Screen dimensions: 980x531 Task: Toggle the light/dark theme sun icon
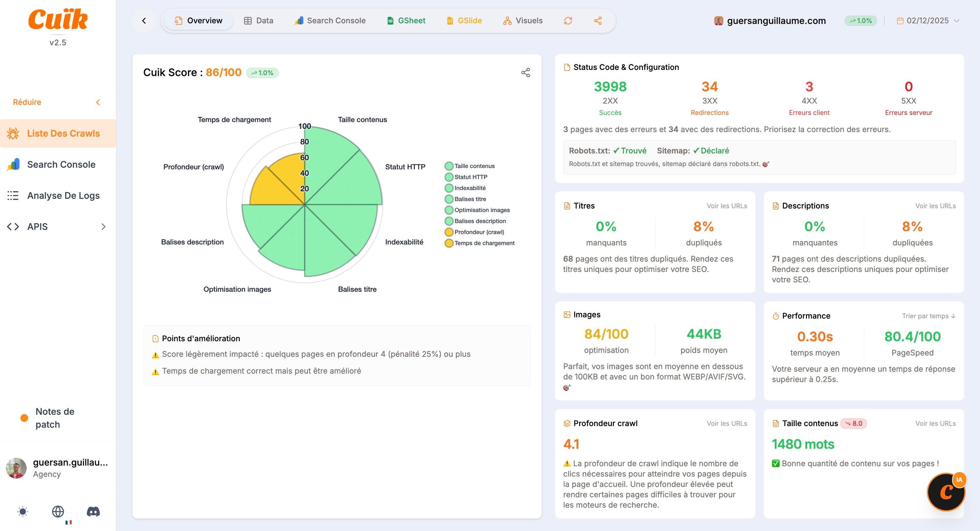tap(23, 511)
